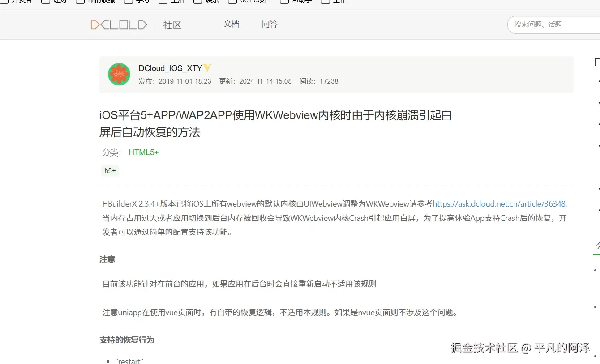Click the 理财 bookmark folder icon

coord(45,2)
